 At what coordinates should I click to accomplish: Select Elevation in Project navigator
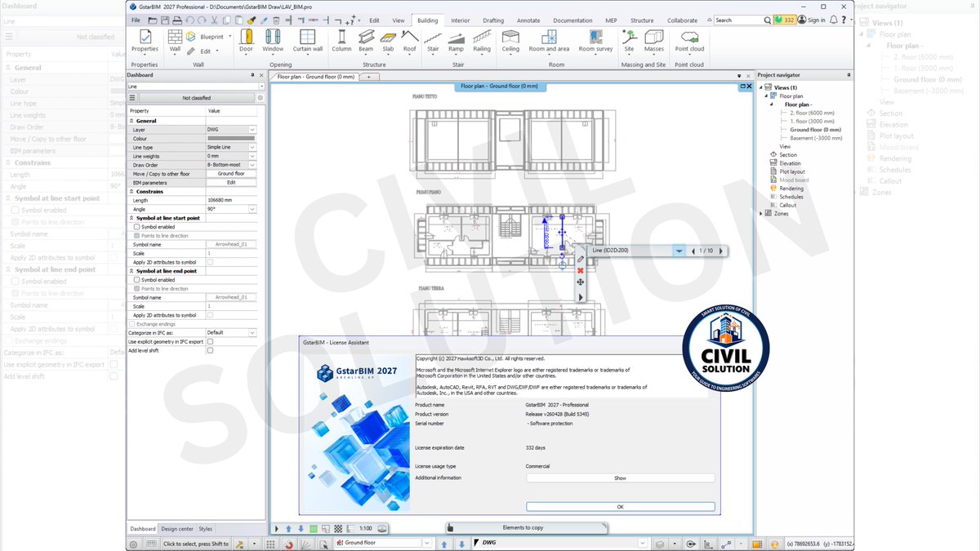[791, 163]
